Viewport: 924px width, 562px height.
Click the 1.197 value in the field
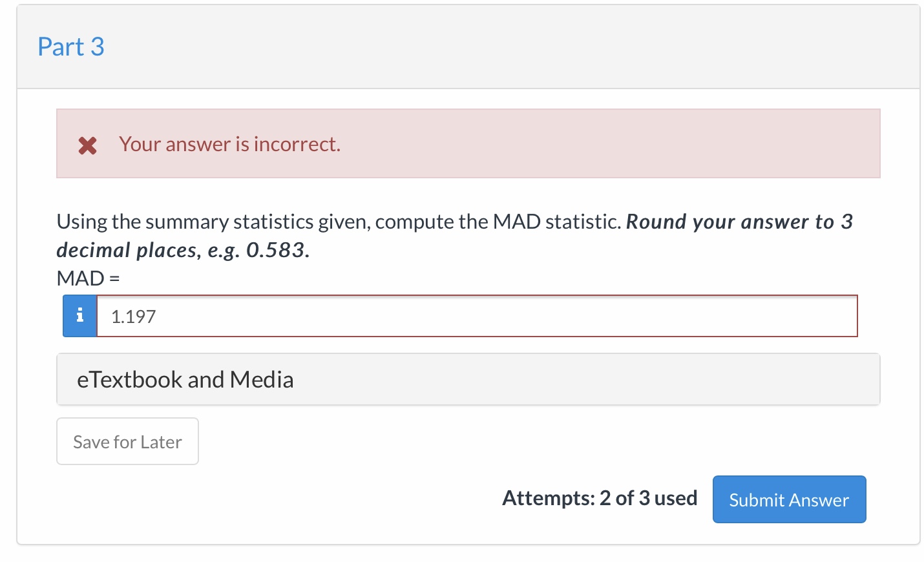(134, 317)
